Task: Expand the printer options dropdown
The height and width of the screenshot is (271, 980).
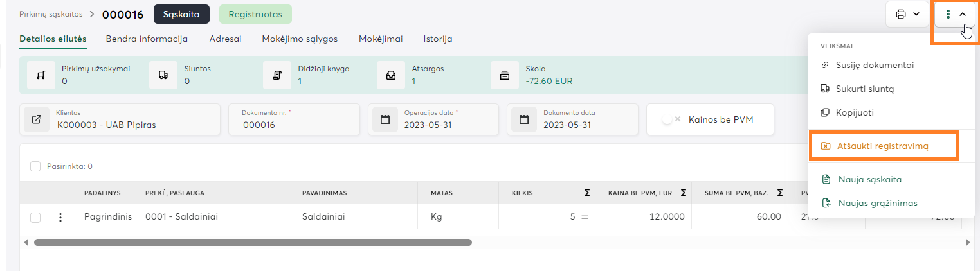Action: [907, 13]
